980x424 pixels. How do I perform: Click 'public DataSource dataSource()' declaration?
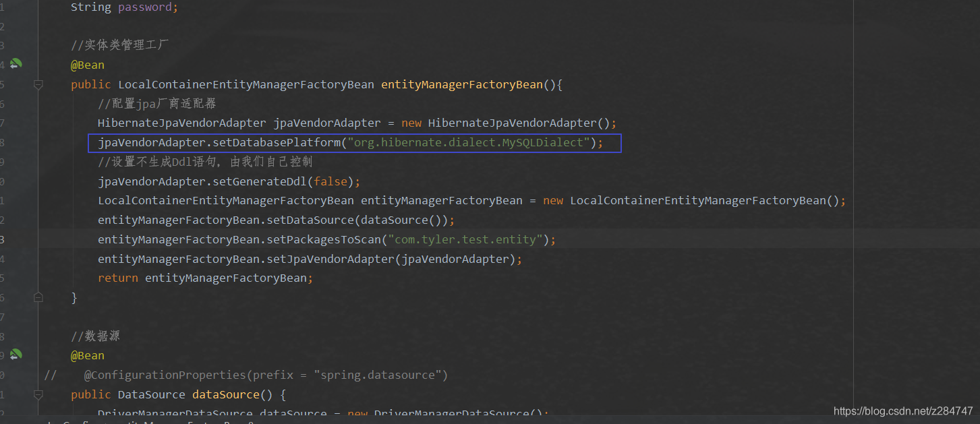tap(172, 394)
